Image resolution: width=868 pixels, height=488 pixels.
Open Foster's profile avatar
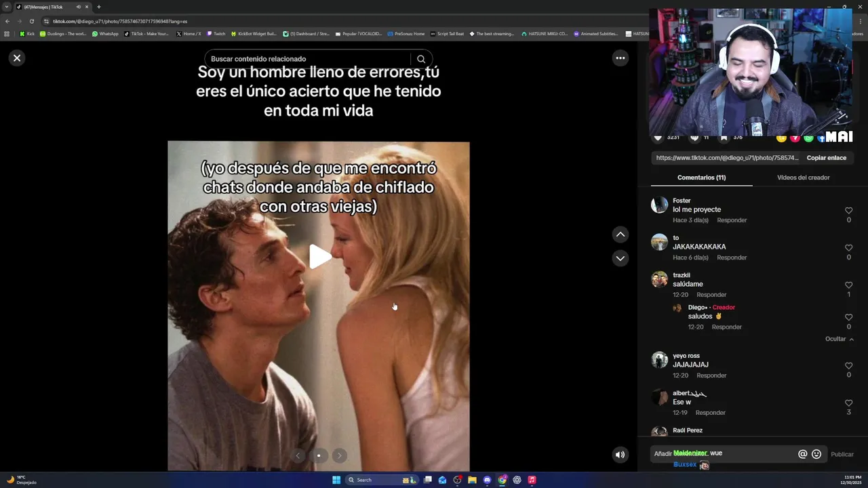[x=659, y=205]
